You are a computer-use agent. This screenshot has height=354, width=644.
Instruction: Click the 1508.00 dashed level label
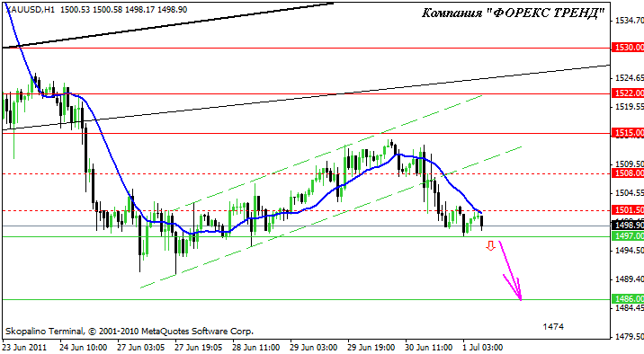(x=628, y=173)
